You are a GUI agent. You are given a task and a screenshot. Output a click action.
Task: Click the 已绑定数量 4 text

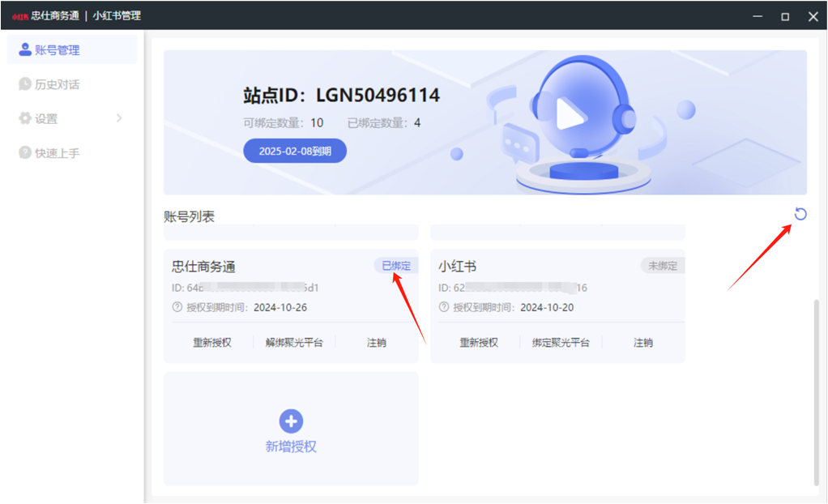tap(384, 123)
